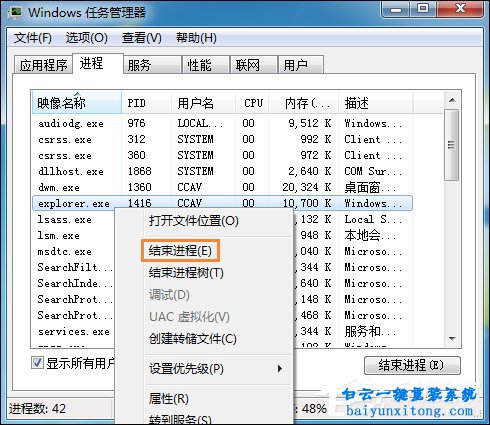Viewport: 490px width, 425px height.
Task: Open the 查看(V) menu
Action: click(142, 38)
